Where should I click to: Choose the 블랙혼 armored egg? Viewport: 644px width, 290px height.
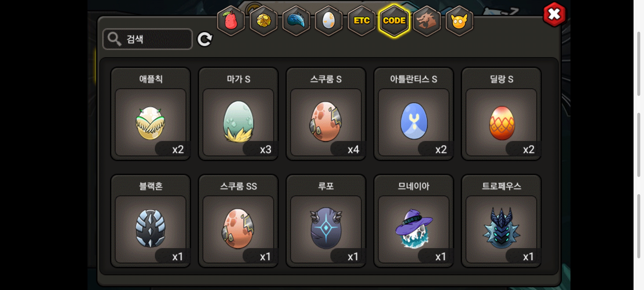click(151, 221)
